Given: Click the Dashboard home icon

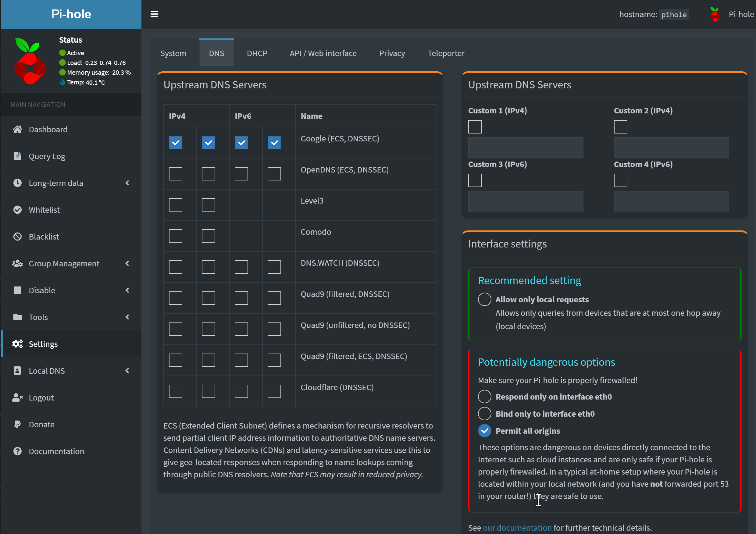Looking at the screenshot, I should (17, 129).
